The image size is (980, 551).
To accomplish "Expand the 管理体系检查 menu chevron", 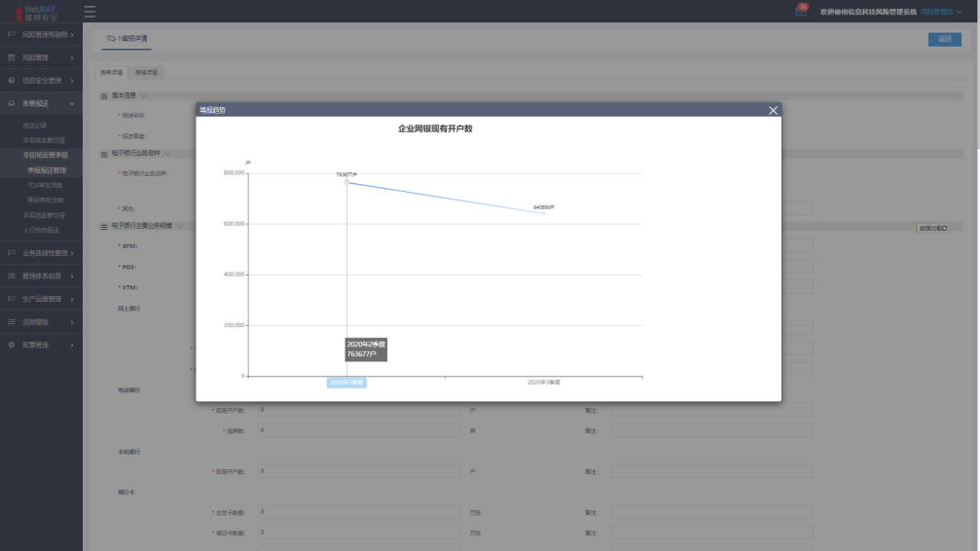I will point(72,275).
